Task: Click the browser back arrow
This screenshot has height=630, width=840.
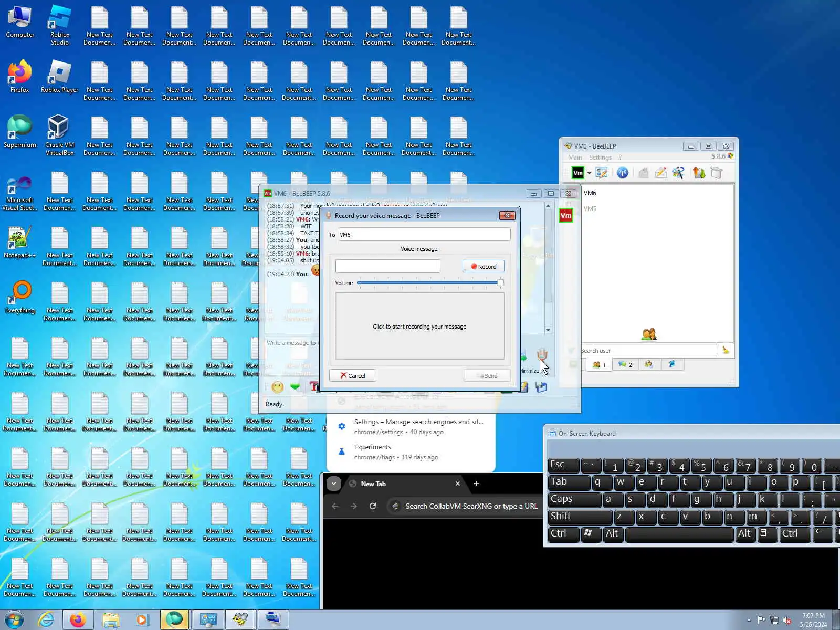Action: point(335,506)
